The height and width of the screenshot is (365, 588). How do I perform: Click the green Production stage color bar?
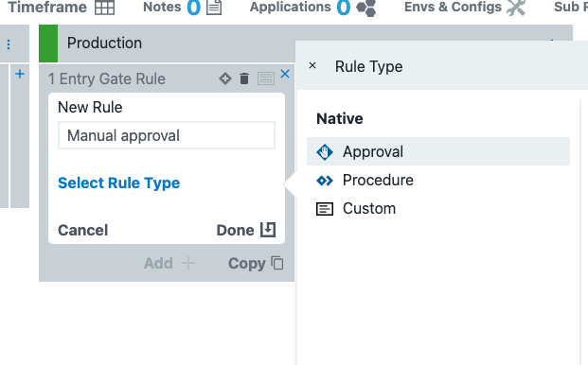tap(48, 43)
